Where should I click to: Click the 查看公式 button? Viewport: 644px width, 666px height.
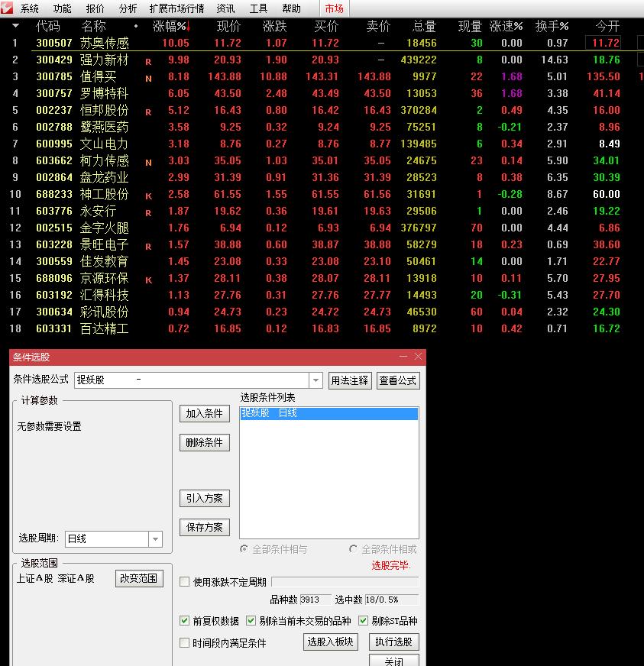point(398,380)
